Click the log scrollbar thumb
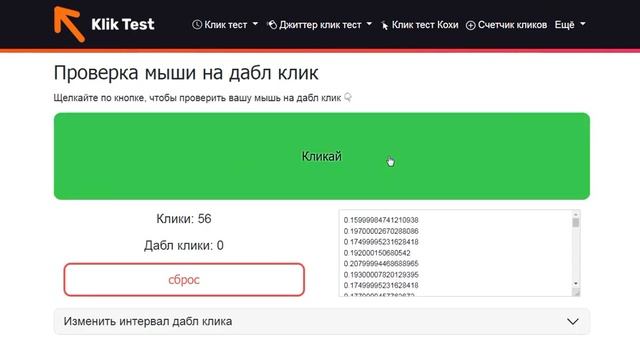The width and height of the screenshot is (640, 360). [576, 223]
